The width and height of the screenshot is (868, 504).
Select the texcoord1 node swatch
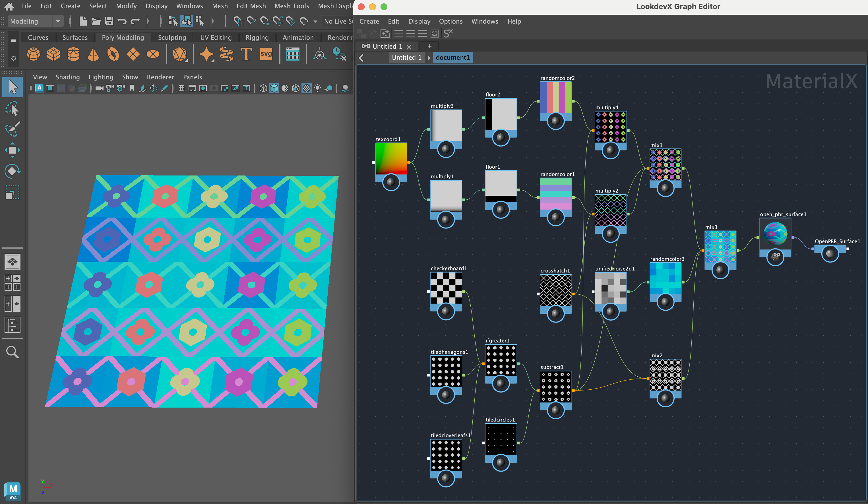391,158
